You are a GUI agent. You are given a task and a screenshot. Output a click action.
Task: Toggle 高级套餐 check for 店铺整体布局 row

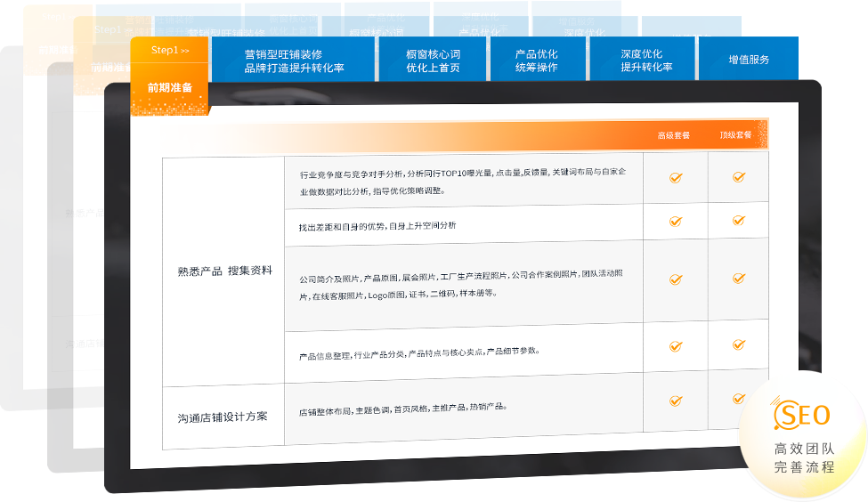click(x=675, y=401)
